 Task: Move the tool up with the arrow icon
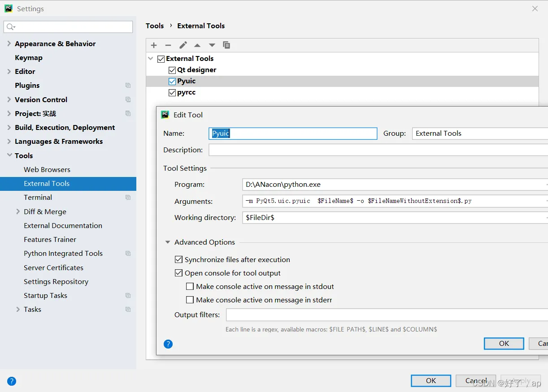[197, 45]
